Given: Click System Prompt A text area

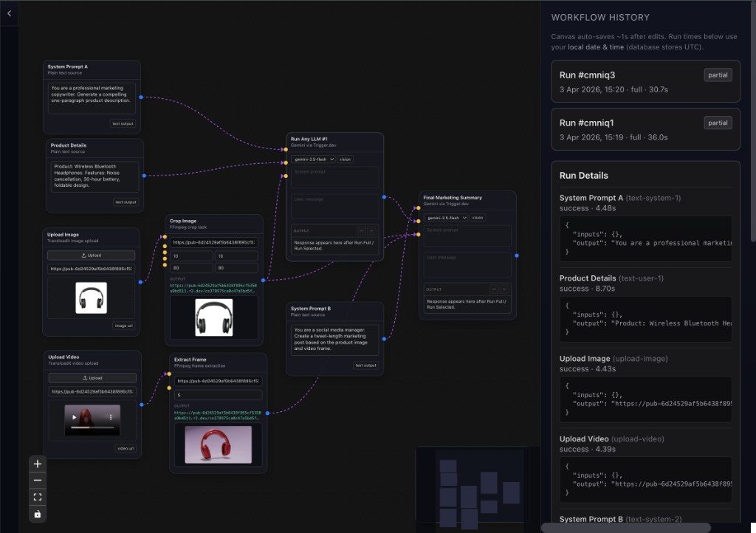Looking at the screenshot, I should pos(92,98).
